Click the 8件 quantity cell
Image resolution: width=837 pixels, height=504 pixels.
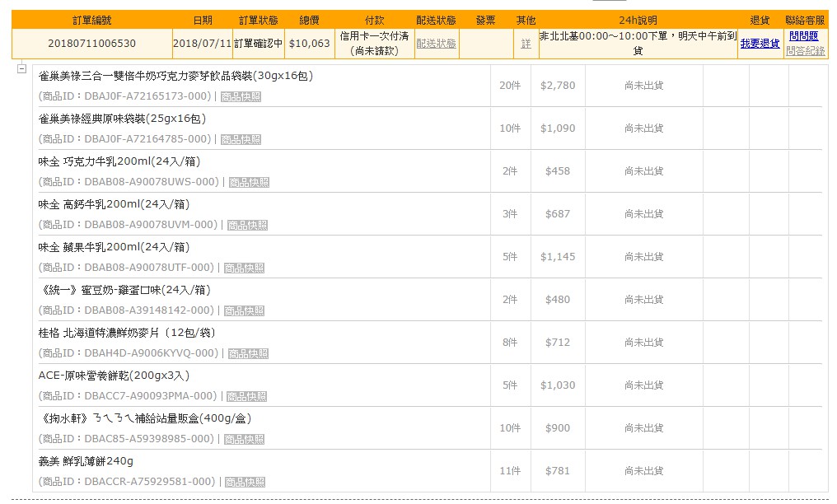pyautogui.click(x=510, y=343)
